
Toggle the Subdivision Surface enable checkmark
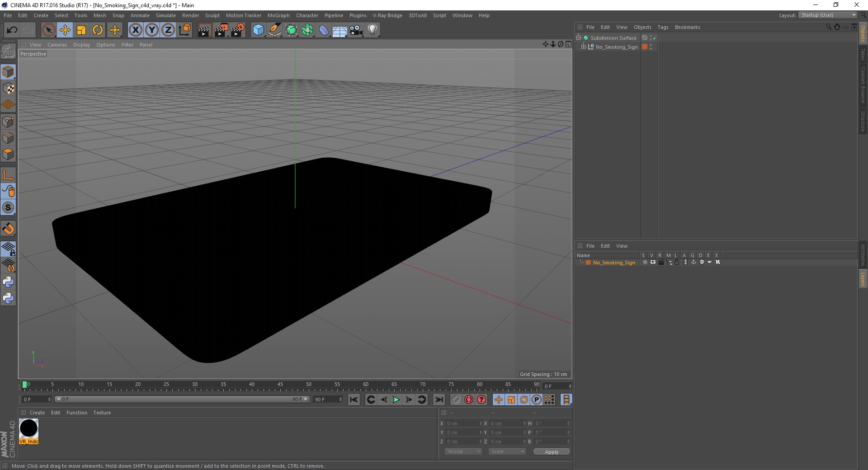point(655,38)
